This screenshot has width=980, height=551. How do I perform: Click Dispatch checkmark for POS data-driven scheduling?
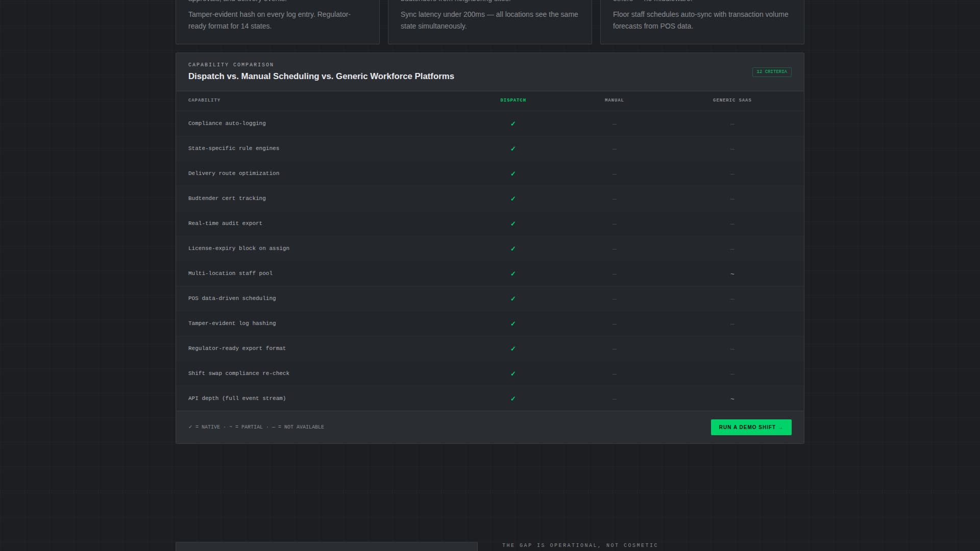[513, 298]
